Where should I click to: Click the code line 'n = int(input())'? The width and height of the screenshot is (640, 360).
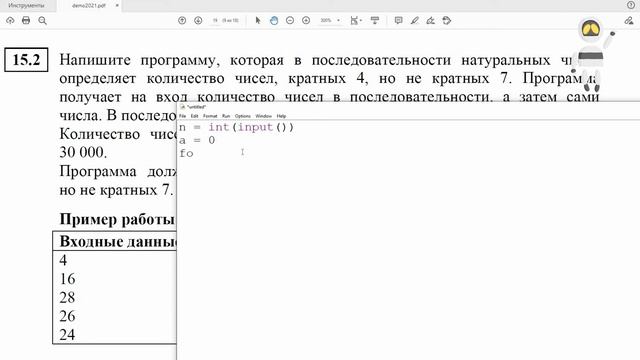[x=236, y=127]
